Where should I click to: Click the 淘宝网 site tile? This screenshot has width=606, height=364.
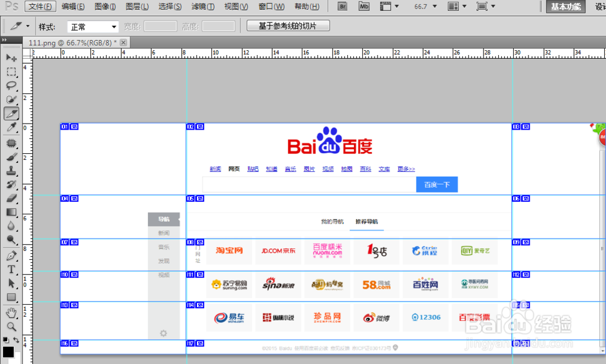pyautogui.click(x=229, y=251)
